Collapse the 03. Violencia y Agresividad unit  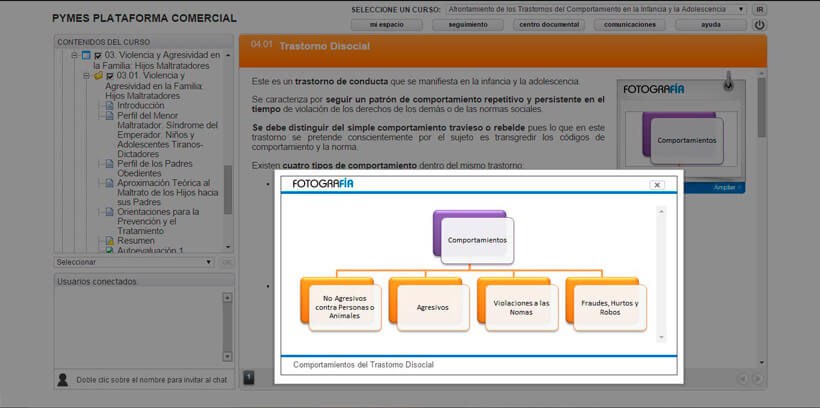coord(74,55)
